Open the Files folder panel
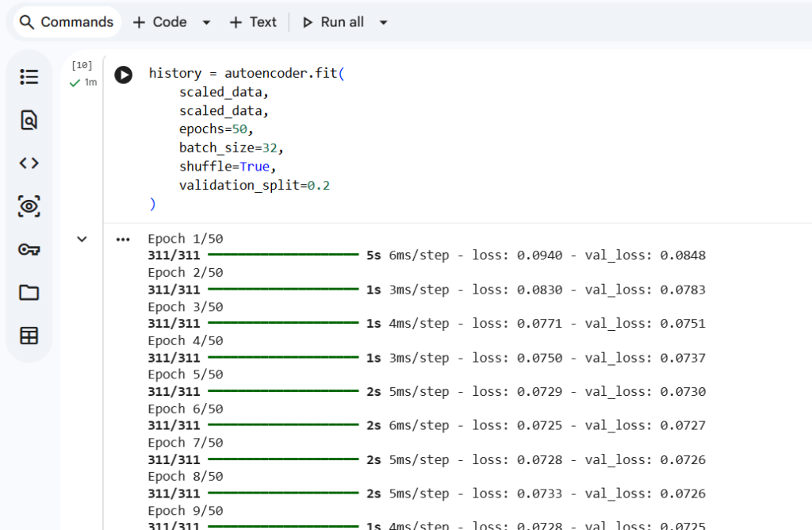 [29, 293]
